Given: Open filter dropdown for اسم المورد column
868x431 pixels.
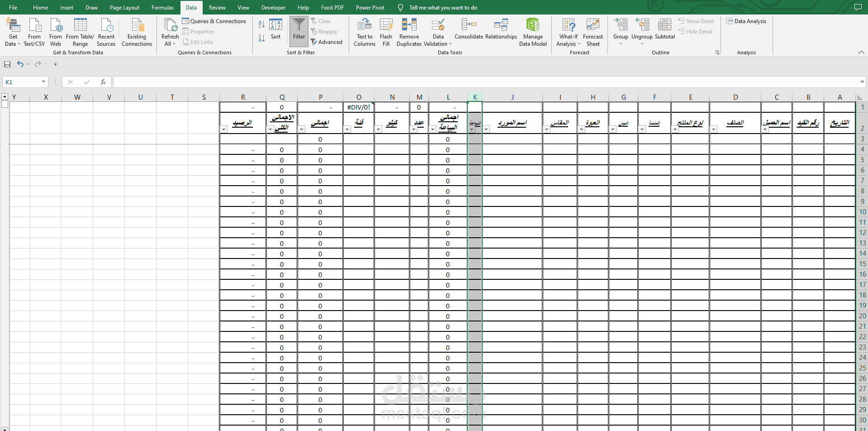Looking at the screenshot, I should tap(486, 129).
